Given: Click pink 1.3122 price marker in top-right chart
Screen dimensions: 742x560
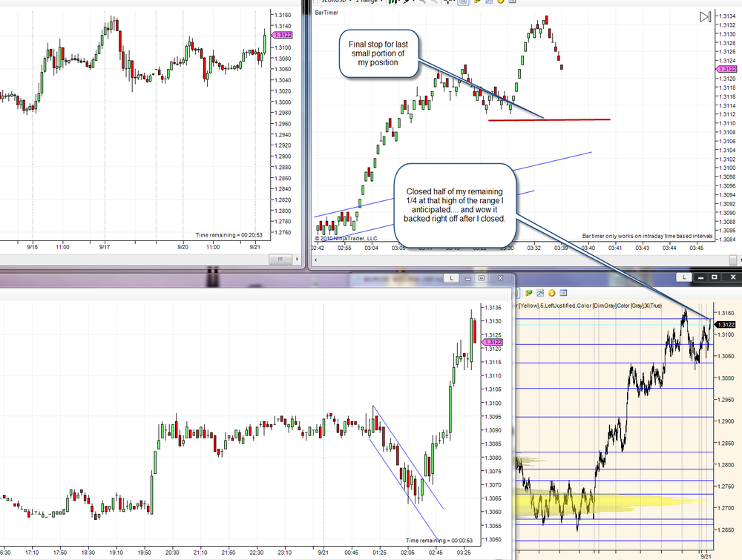Looking at the screenshot, I should click(x=727, y=69).
